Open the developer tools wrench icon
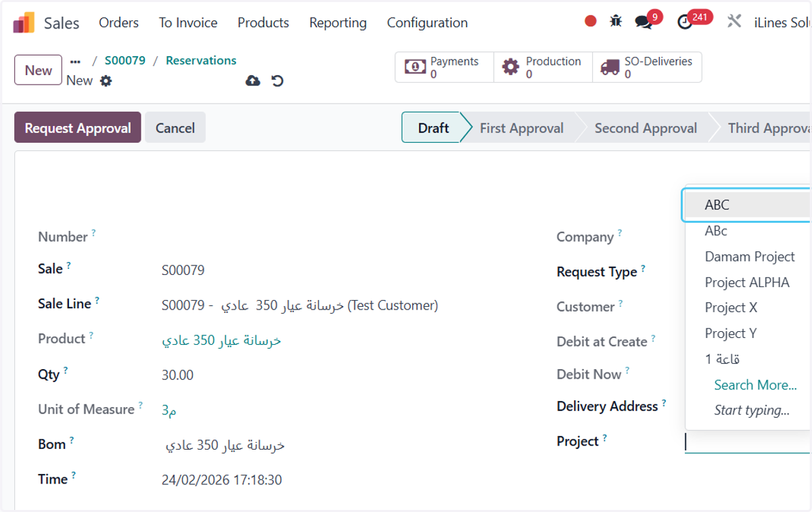812x512 pixels. click(x=734, y=21)
